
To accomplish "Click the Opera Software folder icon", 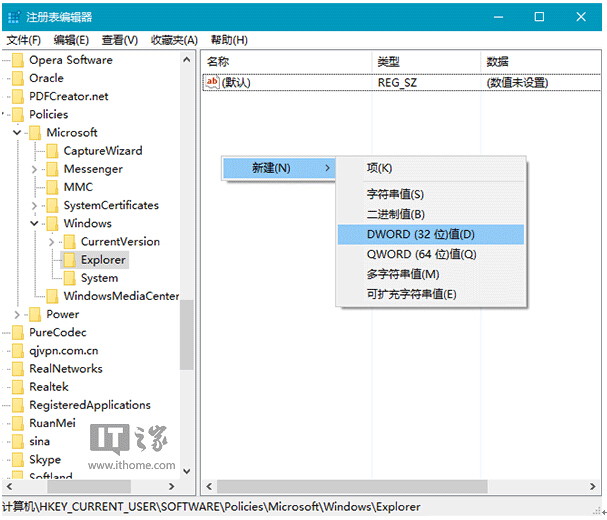I will [x=17, y=60].
